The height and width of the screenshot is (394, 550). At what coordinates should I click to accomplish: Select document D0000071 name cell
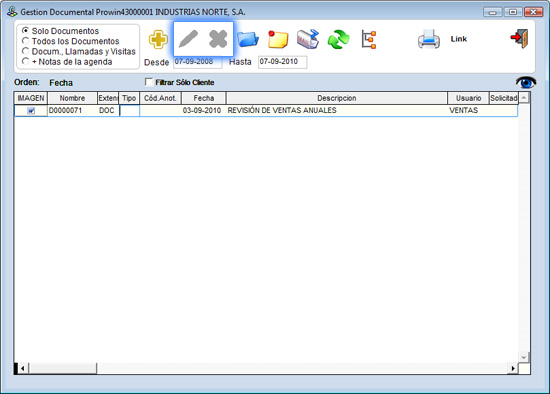(x=72, y=111)
